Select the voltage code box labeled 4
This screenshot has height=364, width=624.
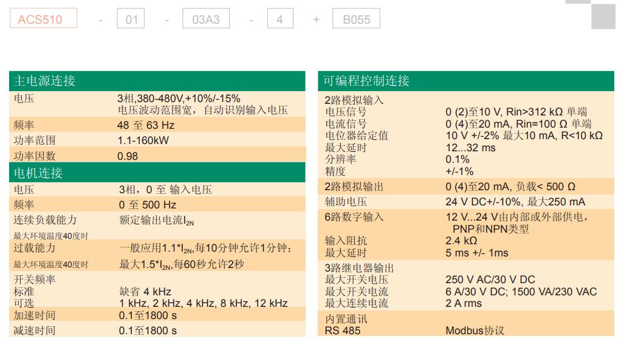[x=279, y=19]
